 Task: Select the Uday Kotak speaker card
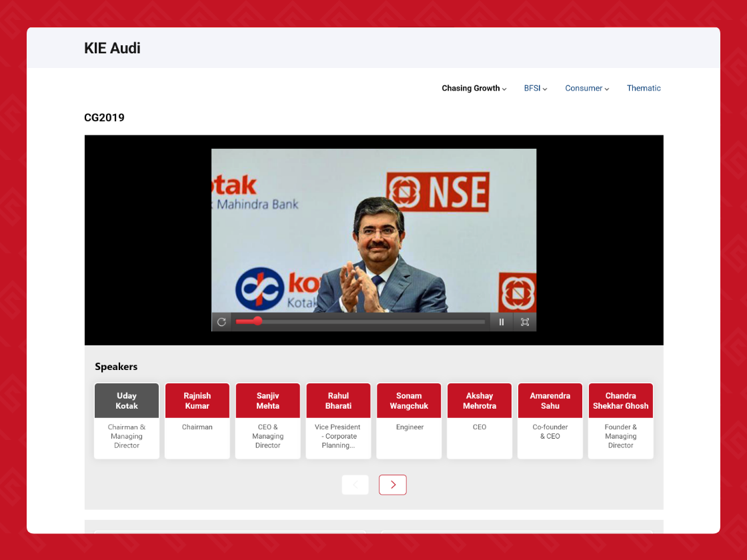[x=127, y=421]
